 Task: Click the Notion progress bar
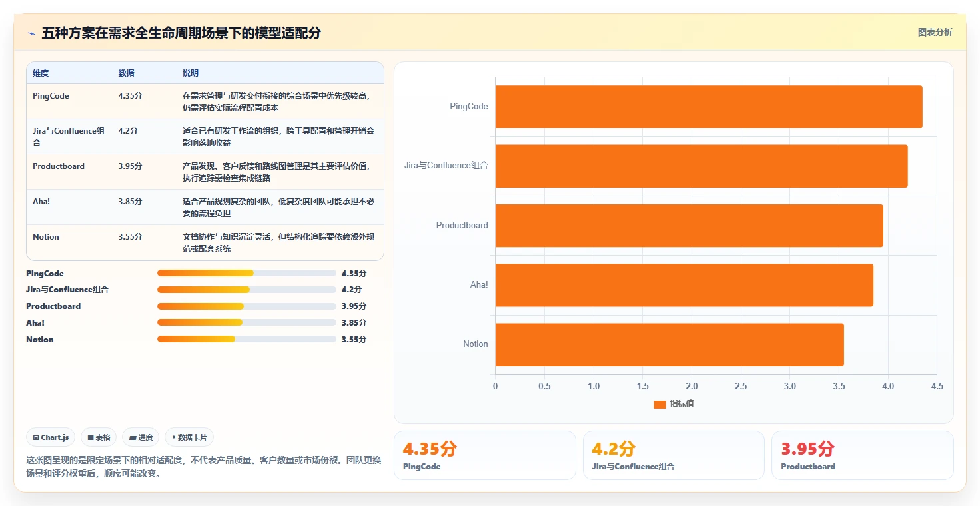(246, 339)
